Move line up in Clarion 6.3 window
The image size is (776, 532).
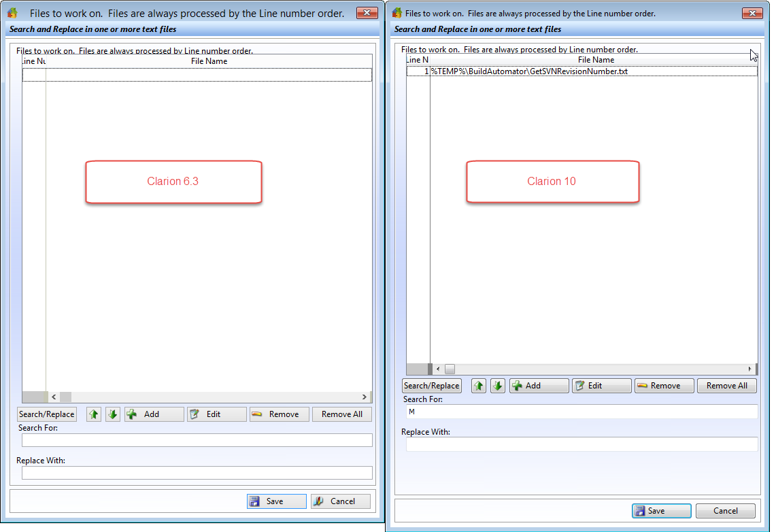[x=94, y=414]
